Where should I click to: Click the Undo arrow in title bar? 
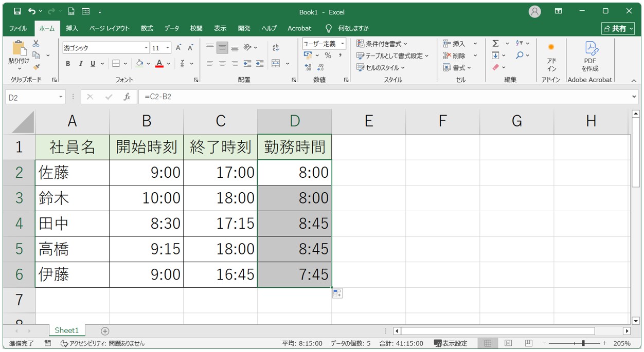pyautogui.click(x=32, y=11)
